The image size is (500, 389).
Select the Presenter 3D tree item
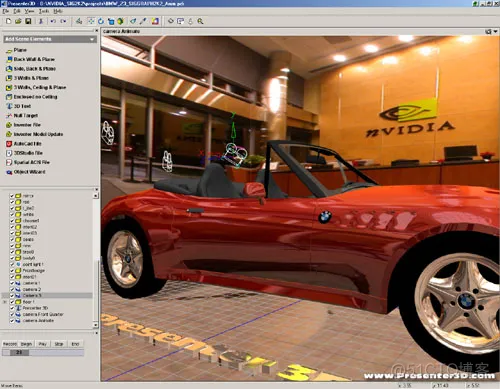point(35,308)
